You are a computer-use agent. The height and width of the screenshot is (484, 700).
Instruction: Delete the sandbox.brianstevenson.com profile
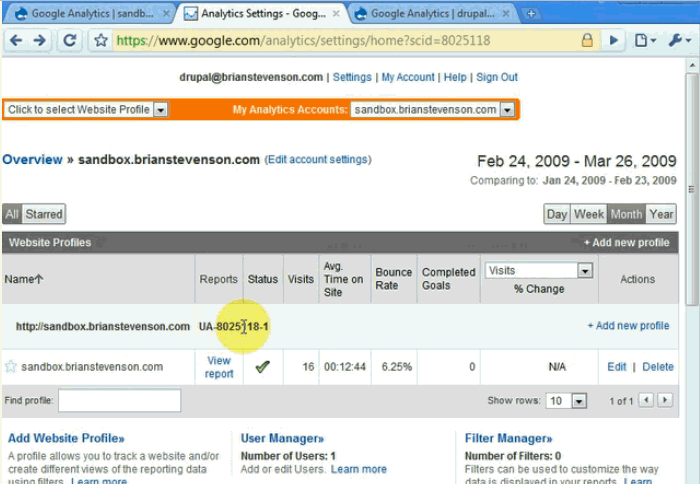point(658,367)
